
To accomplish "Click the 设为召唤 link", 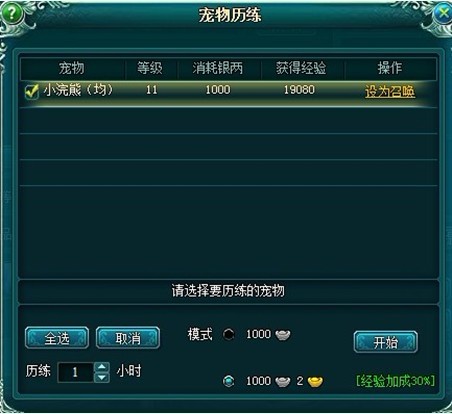I will [x=390, y=91].
